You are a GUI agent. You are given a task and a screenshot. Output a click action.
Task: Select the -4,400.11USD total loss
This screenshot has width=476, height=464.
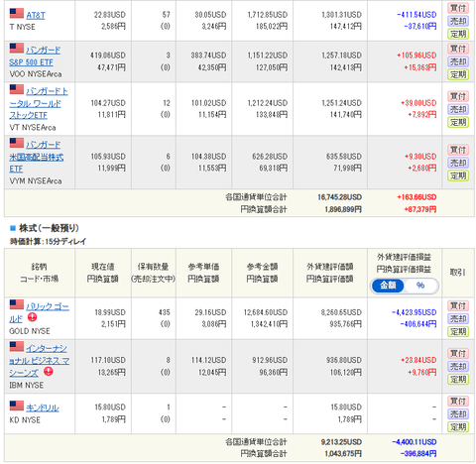[415, 442]
